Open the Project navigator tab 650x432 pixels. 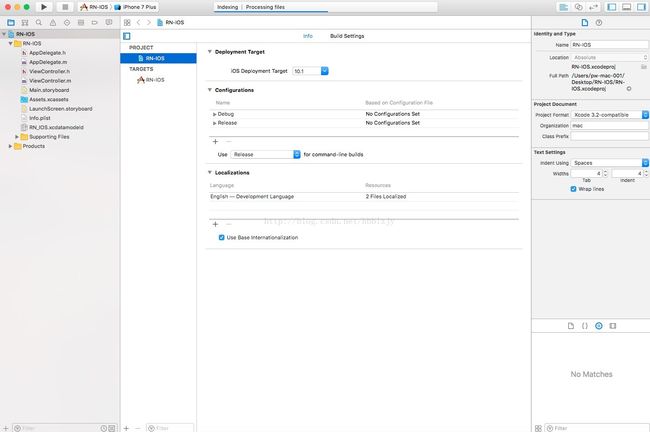click(11, 22)
